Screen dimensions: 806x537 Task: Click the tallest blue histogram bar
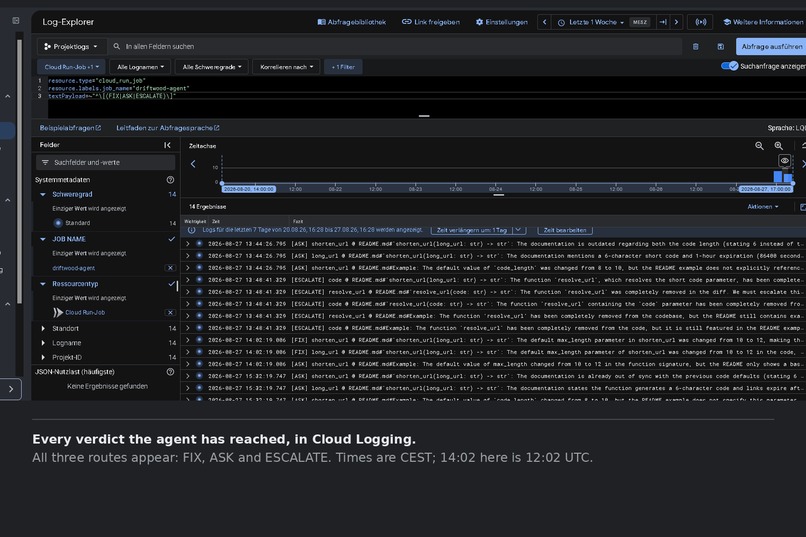point(778,177)
